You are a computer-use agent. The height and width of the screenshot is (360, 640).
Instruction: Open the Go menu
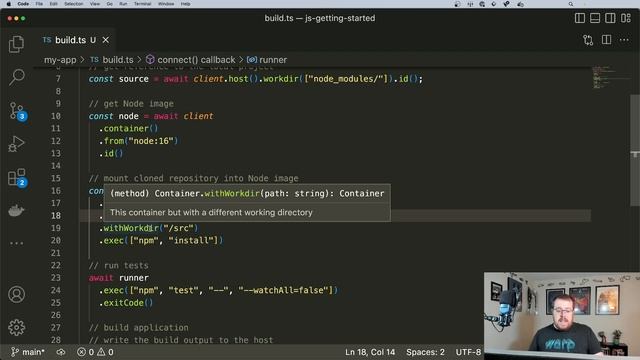pos(109,4)
